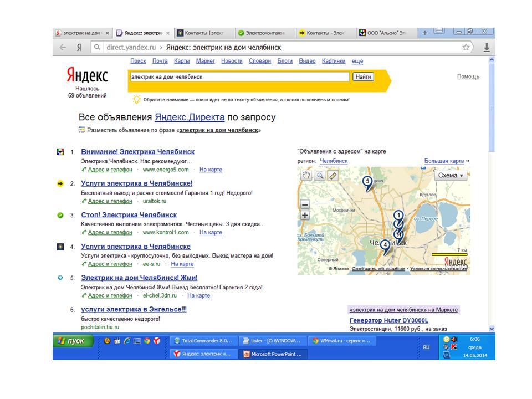This screenshot has height=399, width=532.
Task: Open Карты in the Yandex services menu
Action: [x=182, y=61]
